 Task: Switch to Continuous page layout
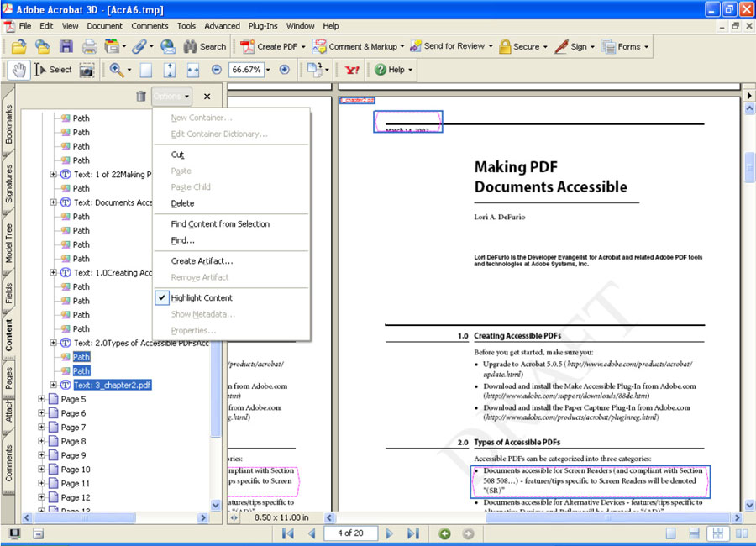695,533
